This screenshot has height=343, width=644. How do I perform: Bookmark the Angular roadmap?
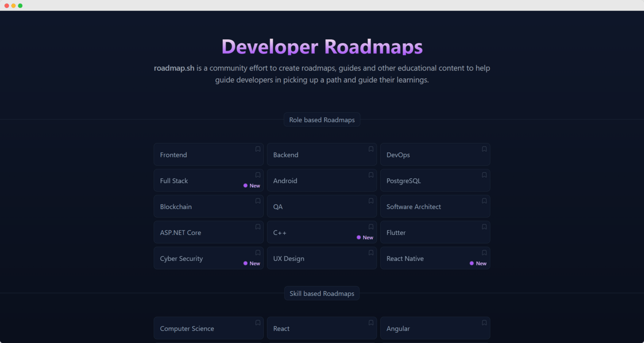484,323
